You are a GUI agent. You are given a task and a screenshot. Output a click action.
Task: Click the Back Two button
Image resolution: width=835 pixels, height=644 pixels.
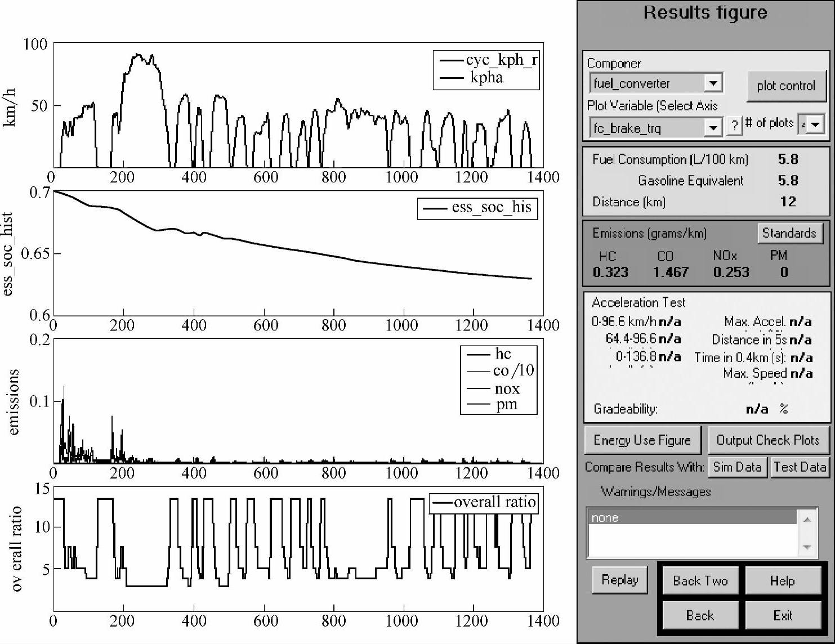pyautogui.click(x=700, y=581)
